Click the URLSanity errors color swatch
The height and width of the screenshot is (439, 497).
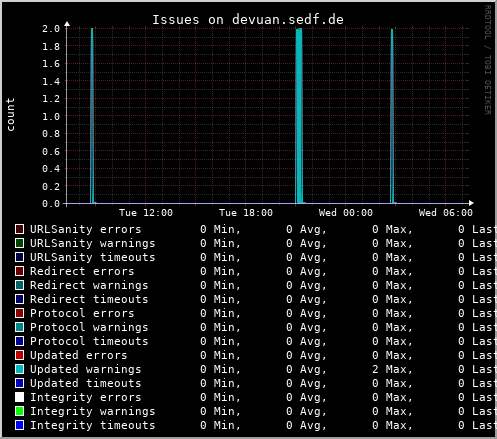[x=19, y=229]
